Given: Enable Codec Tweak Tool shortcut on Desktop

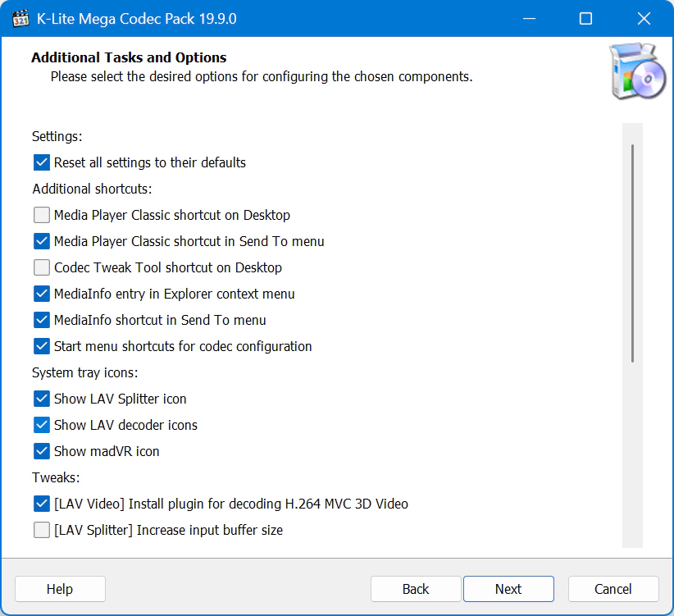Looking at the screenshot, I should pyautogui.click(x=42, y=267).
